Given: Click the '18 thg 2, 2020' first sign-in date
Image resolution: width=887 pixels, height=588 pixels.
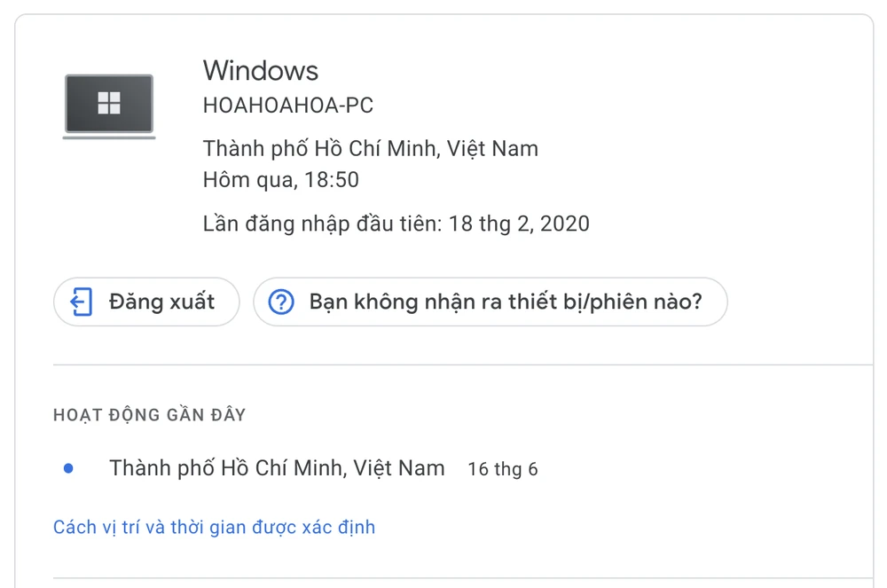Looking at the screenshot, I should pyautogui.click(x=519, y=223).
